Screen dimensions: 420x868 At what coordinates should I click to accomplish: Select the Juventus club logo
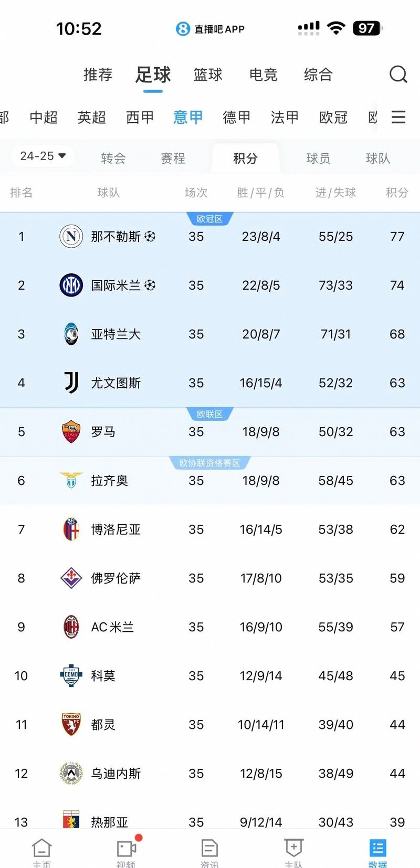pos(70,383)
